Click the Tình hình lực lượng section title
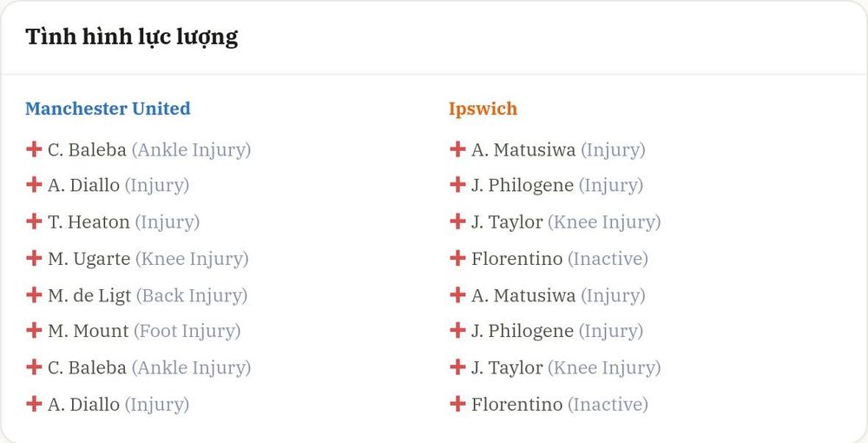 coord(132,37)
